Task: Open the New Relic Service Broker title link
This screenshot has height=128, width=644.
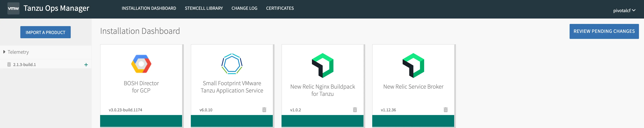Action: point(413,87)
